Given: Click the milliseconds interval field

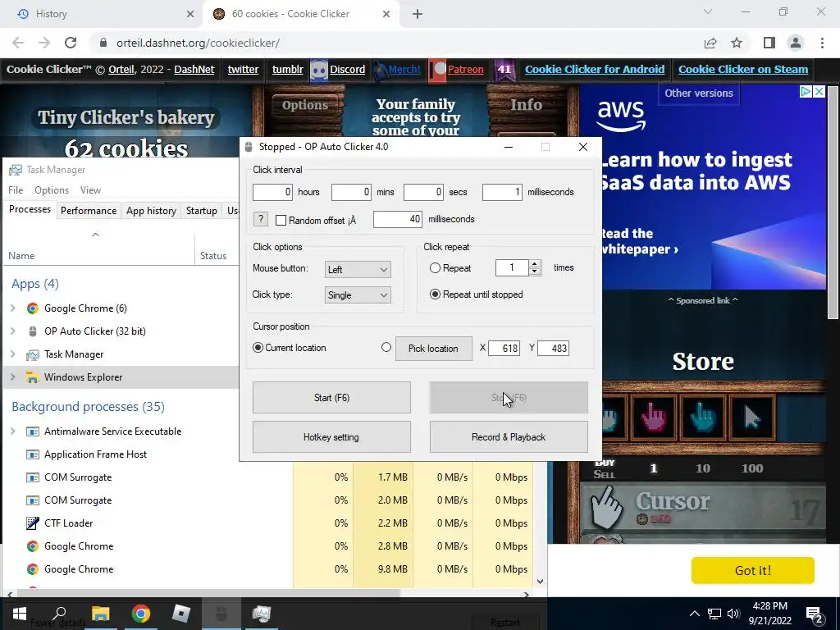Looking at the screenshot, I should [x=502, y=192].
